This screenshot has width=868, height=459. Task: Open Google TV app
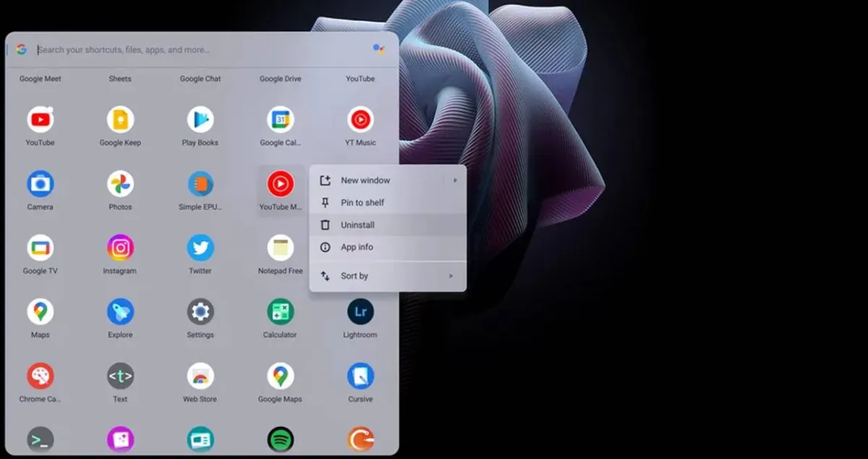tap(41, 248)
